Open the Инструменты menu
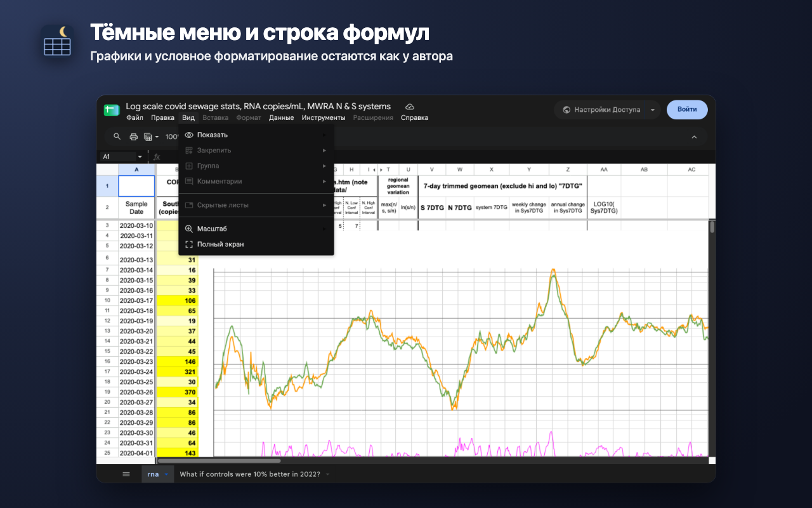This screenshot has height=508, width=812. point(324,117)
